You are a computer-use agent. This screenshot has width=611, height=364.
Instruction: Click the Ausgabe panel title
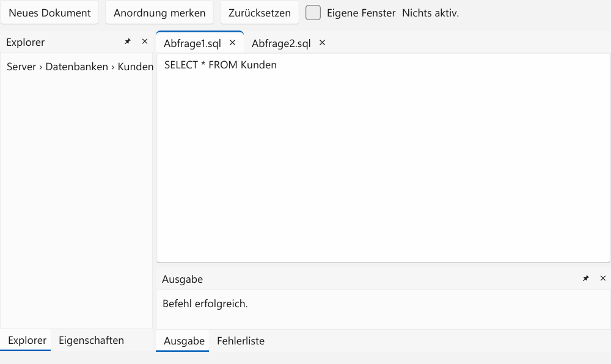coord(182,279)
